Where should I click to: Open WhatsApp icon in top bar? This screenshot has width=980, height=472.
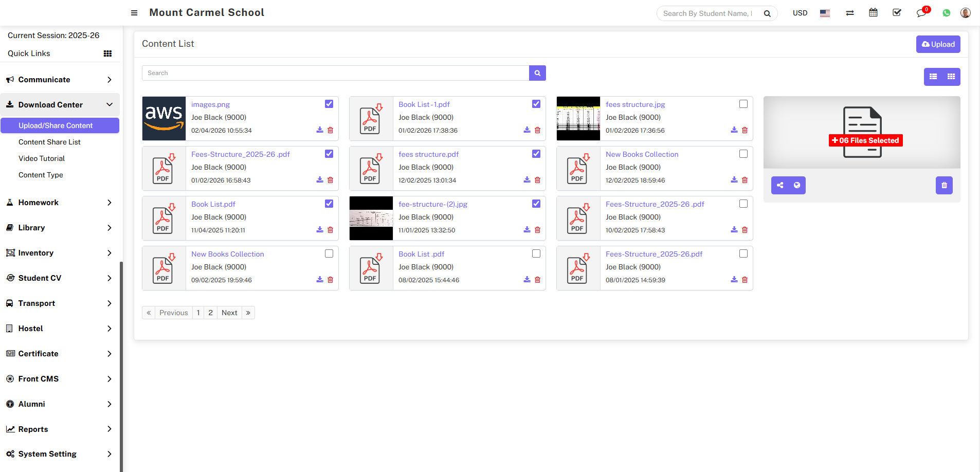point(947,13)
